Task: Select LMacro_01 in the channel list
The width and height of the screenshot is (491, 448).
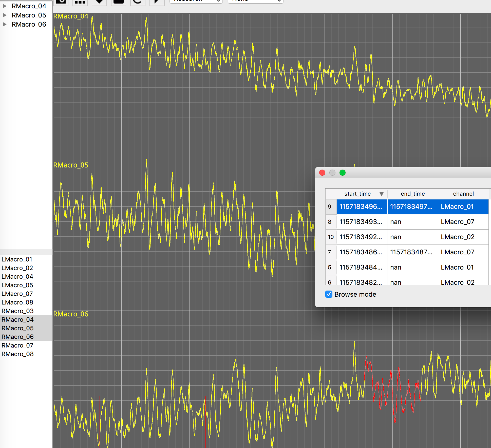Action: click(x=17, y=259)
